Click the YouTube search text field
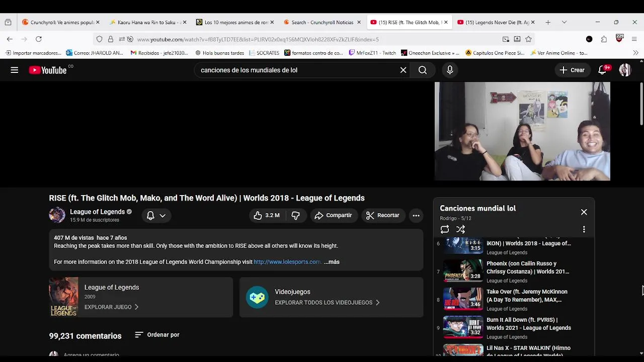 point(297,70)
